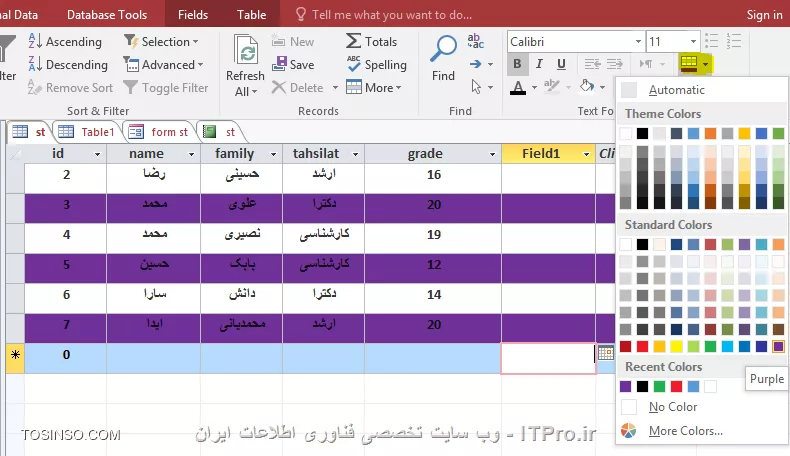The height and width of the screenshot is (456, 790).
Task: Choose the Automatic color option
Action: pyautogui.click(x=701, y=90)
